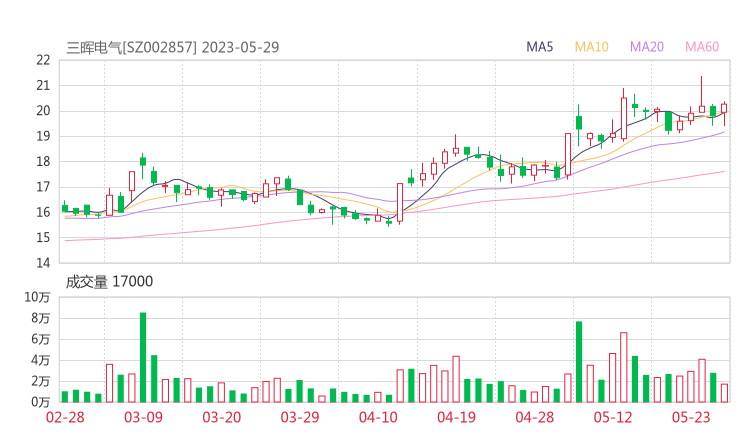
Task: Click the 20 price axis label
Action: pos(43,111)
